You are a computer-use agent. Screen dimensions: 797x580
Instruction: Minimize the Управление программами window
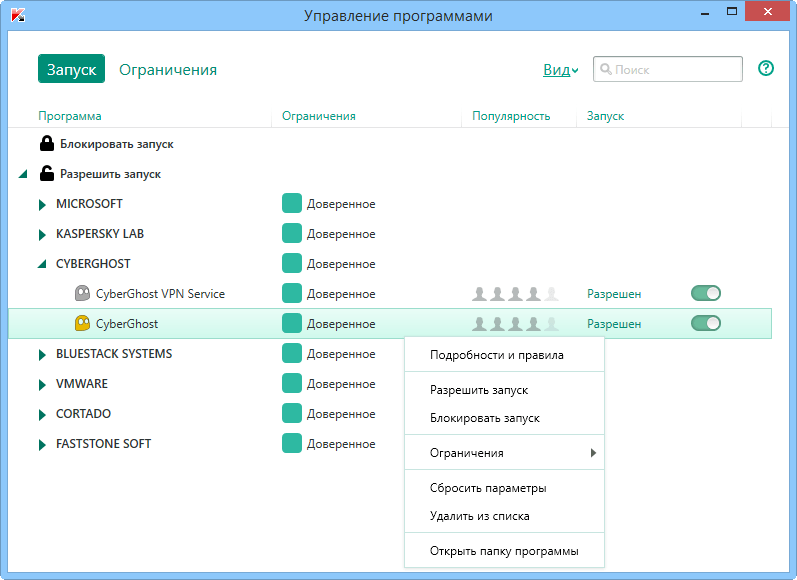(x=704, y=12)
